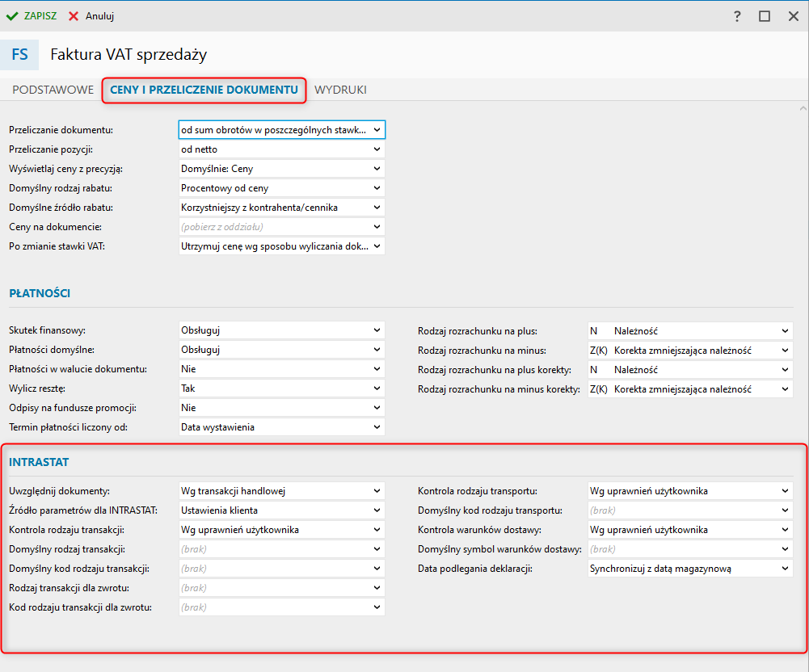This screenshot has width=809, height=672.
Task: Select the CENY I PRZELICZENIE DOKUMENTU tab
Action: pos(204,90)
